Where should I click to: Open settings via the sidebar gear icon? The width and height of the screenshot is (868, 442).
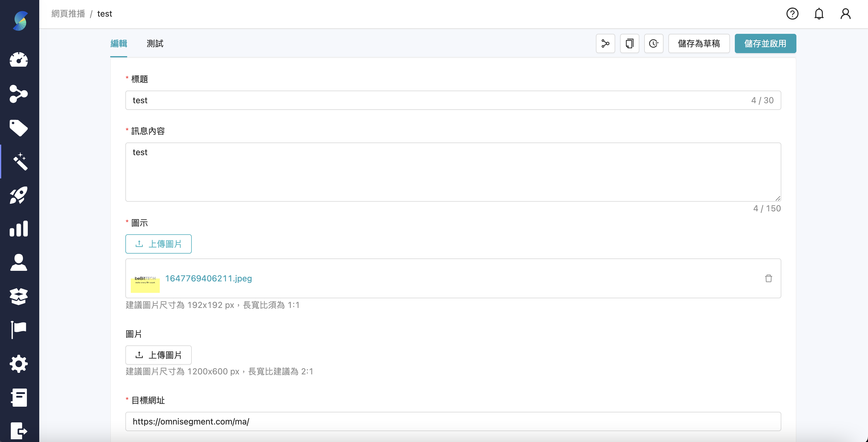(19, 364)
